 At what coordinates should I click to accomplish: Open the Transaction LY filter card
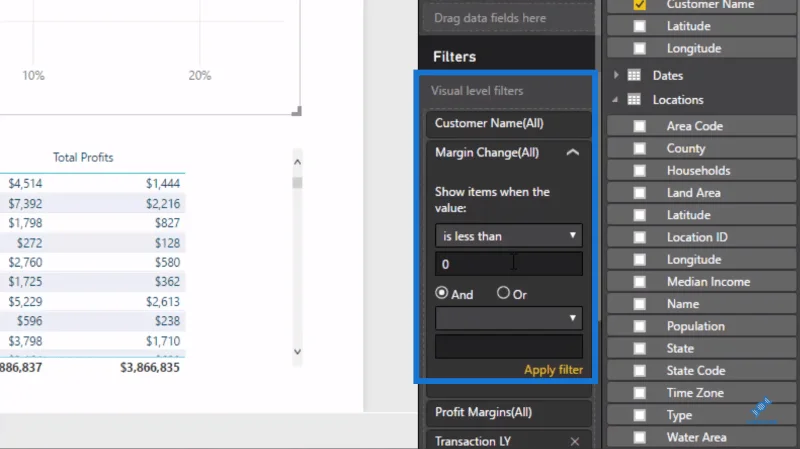[509, 440]
